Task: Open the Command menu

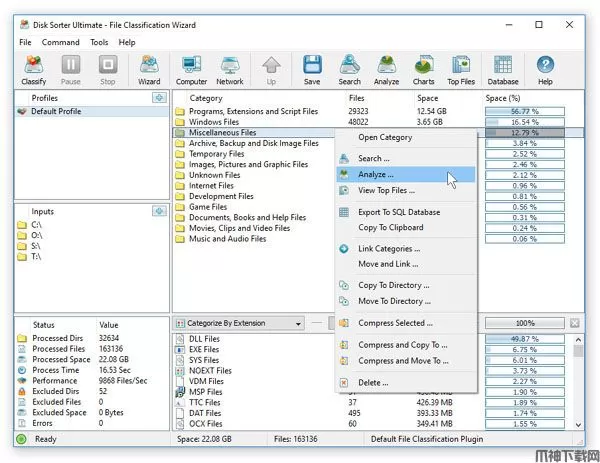Action: click(x=60, y=43)
